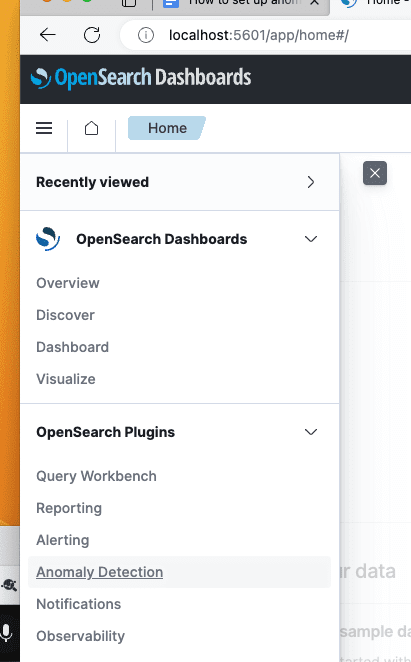Collapse the OpenSearch Plugins nav group
Viewport: 411px width, 662px height.
[x=310, y=432]
